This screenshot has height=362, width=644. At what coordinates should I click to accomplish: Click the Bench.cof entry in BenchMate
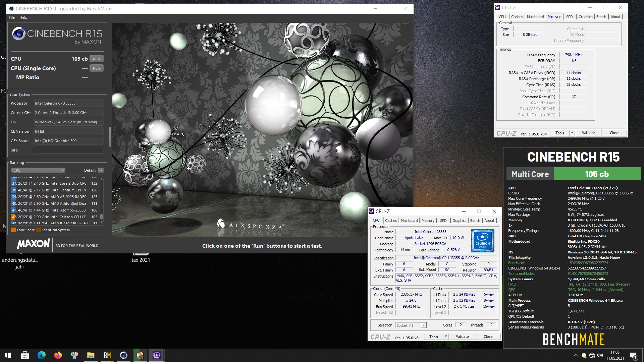point(516,263)
